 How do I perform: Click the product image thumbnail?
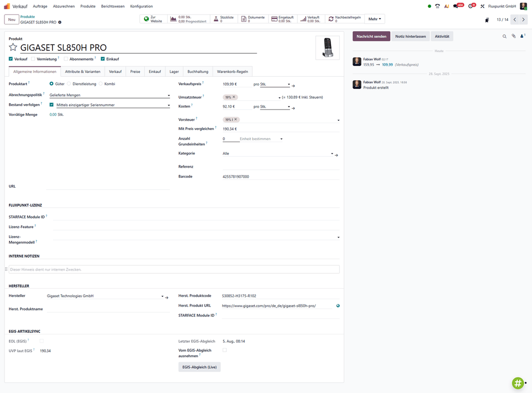pyautogui.click(x=328, y=48)
